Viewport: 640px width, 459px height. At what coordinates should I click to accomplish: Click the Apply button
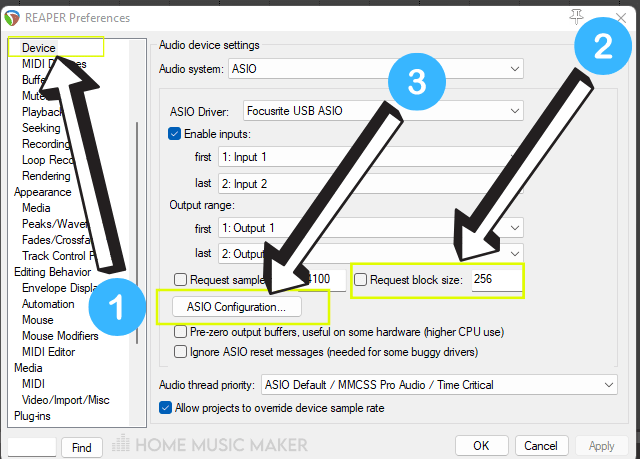(x=602, y=446)
